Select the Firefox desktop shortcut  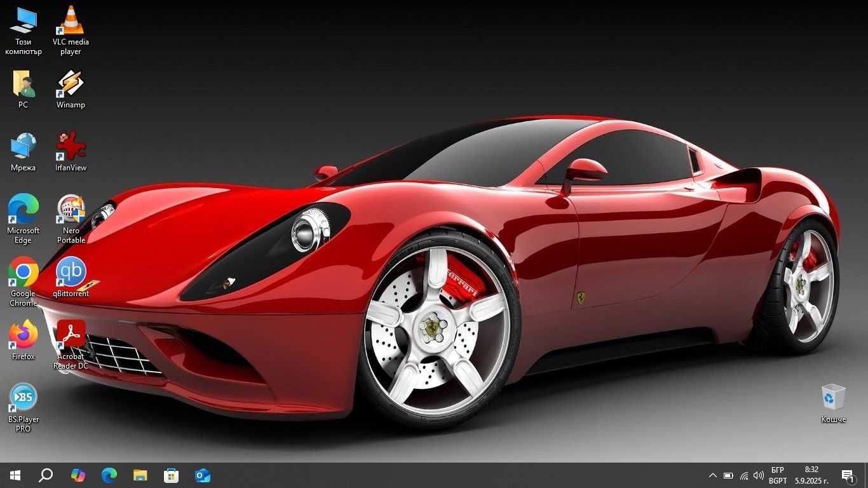coord(24,341)
